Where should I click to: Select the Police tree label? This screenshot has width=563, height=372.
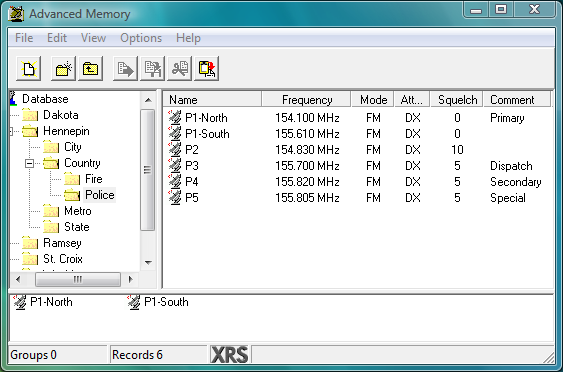[x=99, y=195]
